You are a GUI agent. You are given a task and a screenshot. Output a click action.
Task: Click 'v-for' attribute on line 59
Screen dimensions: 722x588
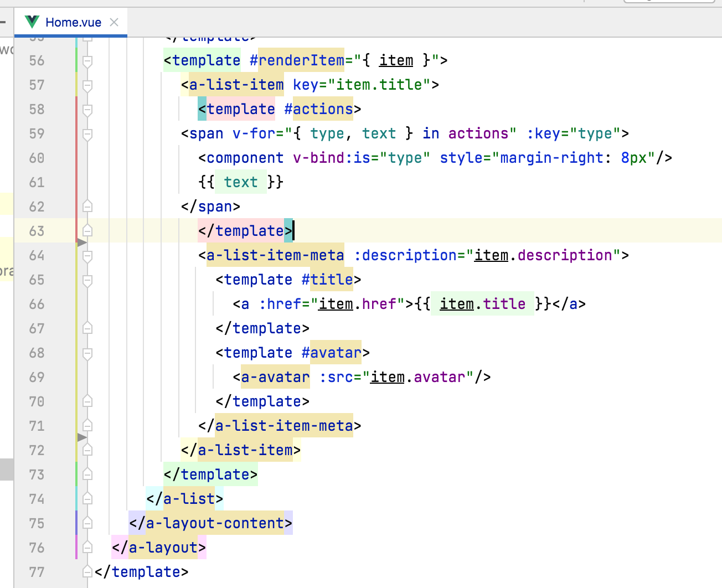click(254, 133)
